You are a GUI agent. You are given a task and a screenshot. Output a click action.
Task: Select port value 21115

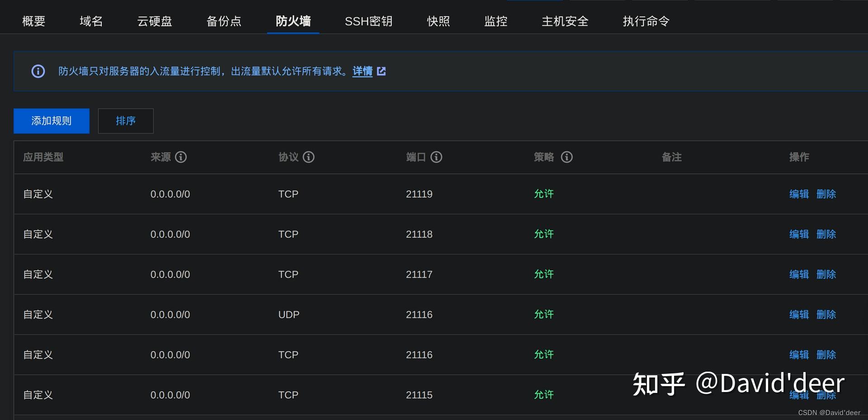[419, 395]
